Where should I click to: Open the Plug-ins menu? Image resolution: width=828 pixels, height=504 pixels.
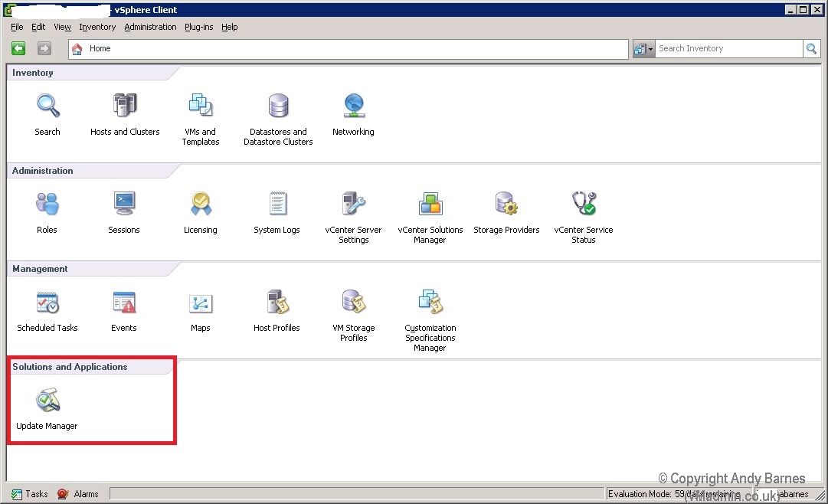tap(199, 27)
